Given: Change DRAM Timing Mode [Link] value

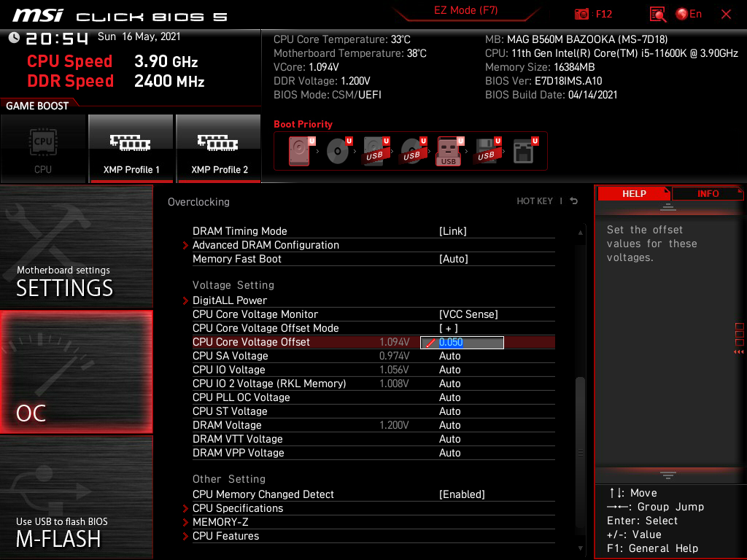Looking at the screenshot, I should (452, 231).
